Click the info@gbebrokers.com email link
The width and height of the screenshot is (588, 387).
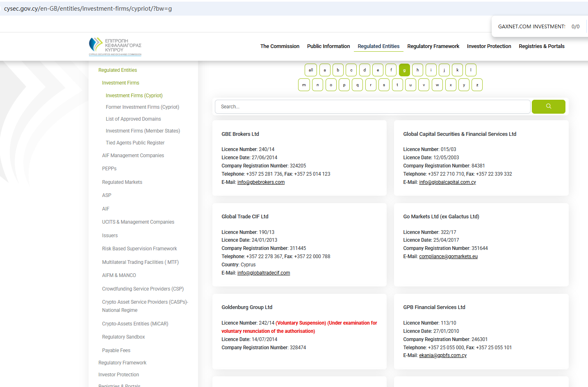(x=261, y=182)
